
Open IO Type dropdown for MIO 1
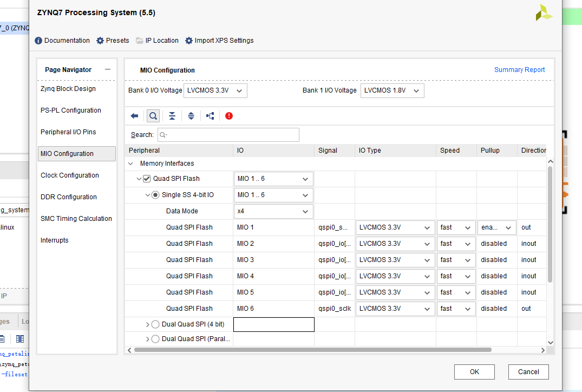[395, 227]
